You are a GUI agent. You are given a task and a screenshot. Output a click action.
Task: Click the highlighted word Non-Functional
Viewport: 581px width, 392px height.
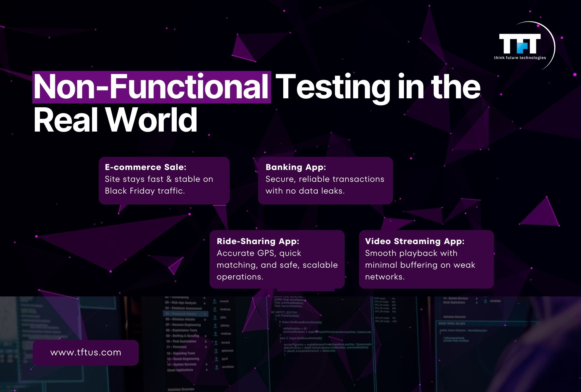[152, 87]
